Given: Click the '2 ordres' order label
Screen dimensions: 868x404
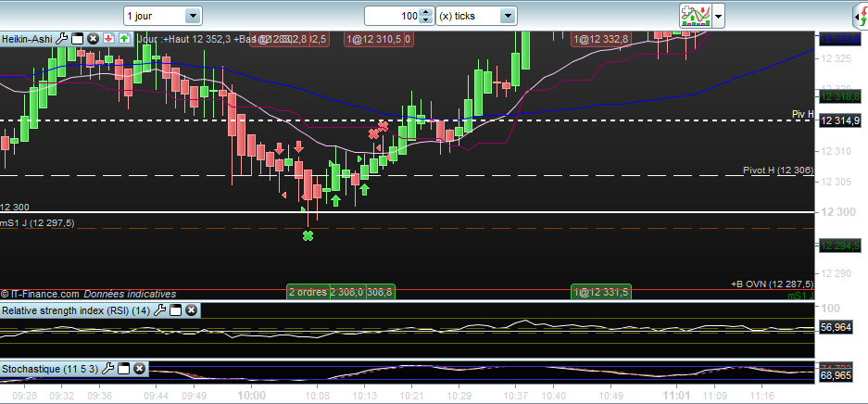Looking at the screenshot, I should pos(308,292).
